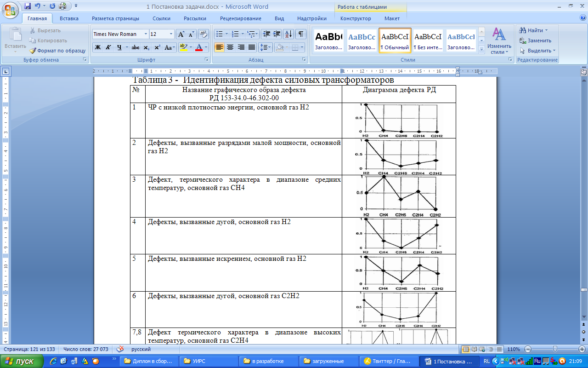Click red font color button
Image resolution: width=588 pixels, height=368 pixels.
coord(198,47)
